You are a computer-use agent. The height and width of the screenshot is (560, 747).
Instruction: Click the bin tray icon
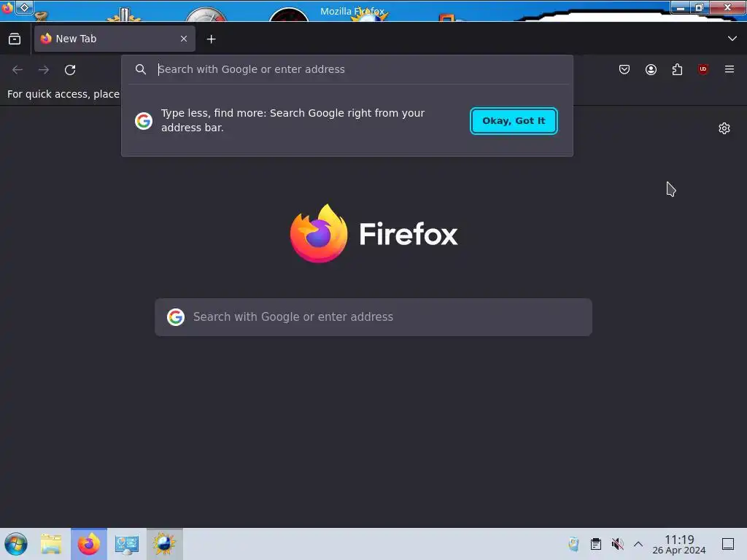(x=573, y=544)
